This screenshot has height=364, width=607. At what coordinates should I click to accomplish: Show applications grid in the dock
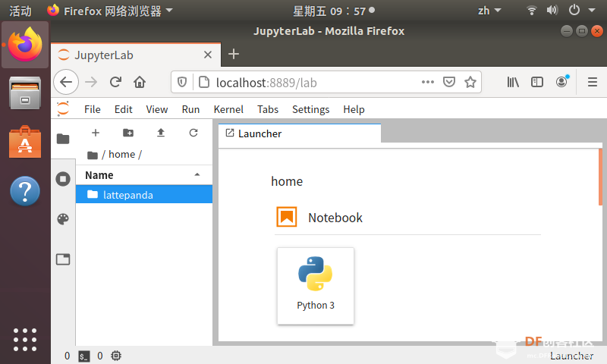coord(25,340)
